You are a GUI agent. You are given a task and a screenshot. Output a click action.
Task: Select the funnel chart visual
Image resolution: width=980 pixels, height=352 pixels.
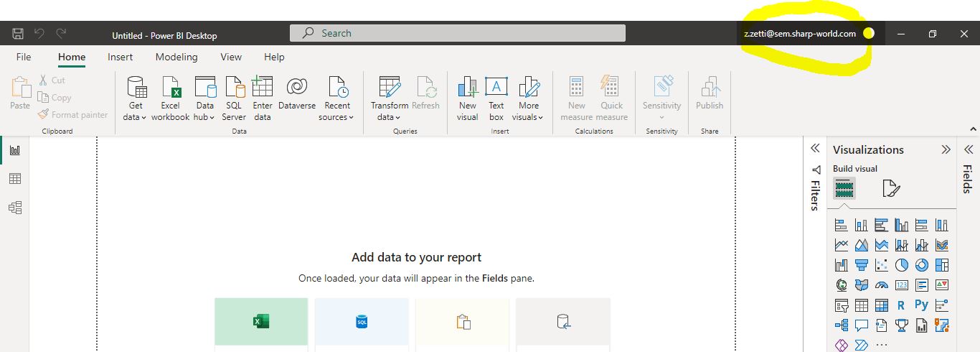(862, 265)
